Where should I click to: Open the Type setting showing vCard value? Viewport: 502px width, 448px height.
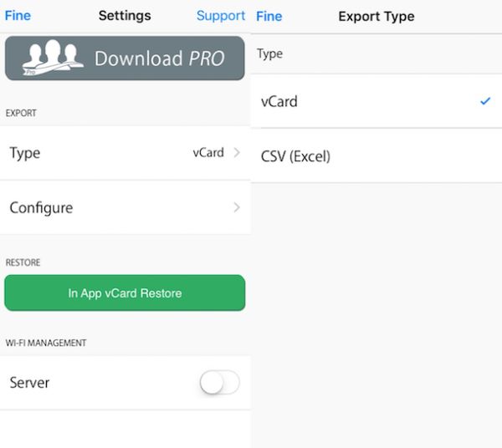click(125, 153)
